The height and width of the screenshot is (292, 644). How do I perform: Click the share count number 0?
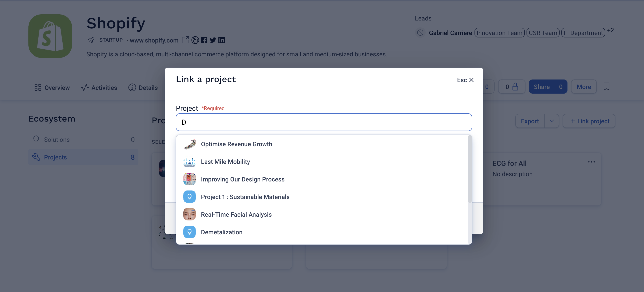click(561, 87)
